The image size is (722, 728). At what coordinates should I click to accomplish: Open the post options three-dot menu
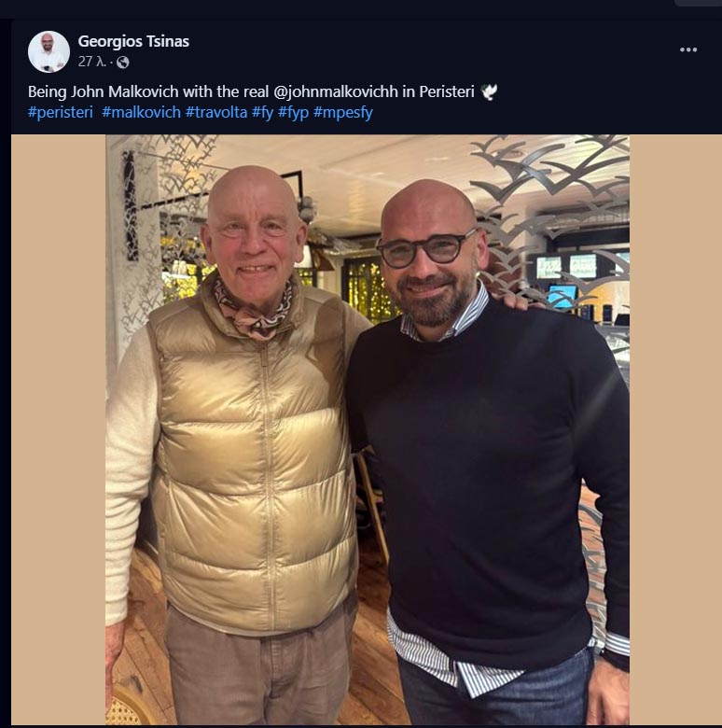tap(688, 50)
